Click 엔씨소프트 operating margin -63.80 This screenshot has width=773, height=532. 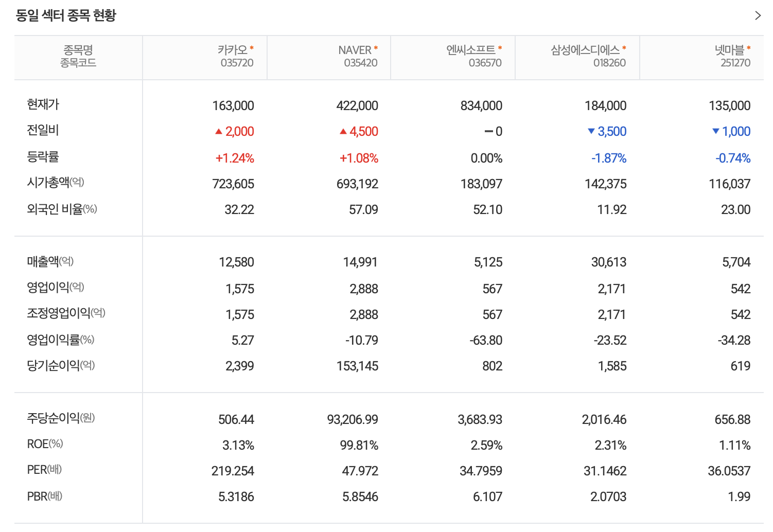(x=486, y=340)
